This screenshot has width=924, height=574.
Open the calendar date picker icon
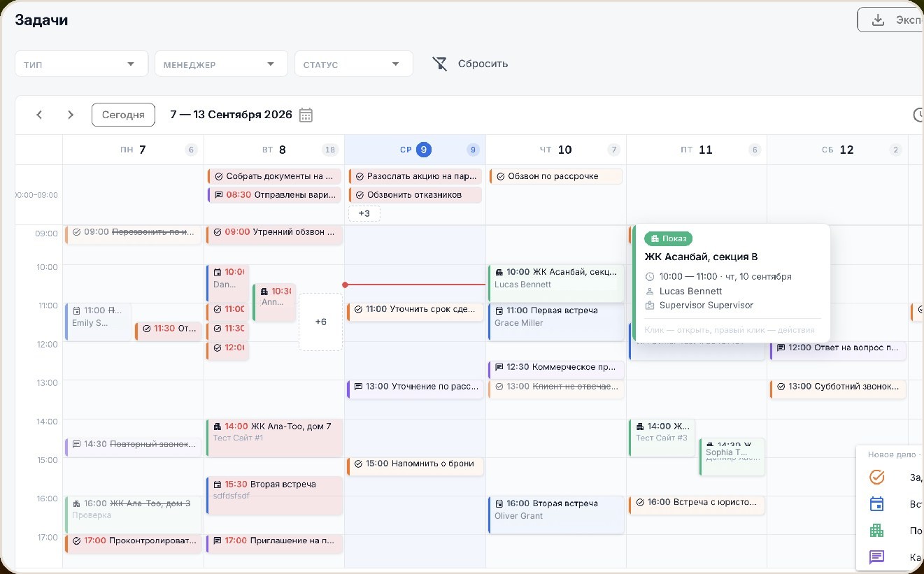(x=306, y=115)
